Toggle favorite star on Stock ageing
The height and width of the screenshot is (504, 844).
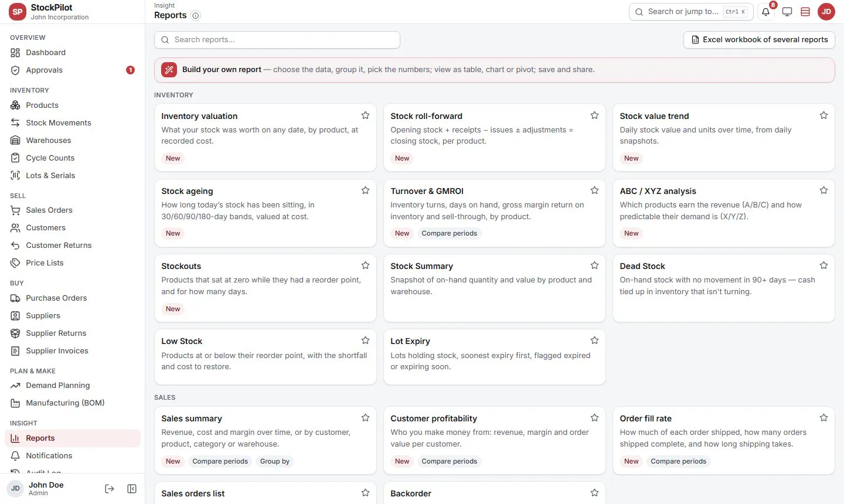(x=365, y=190)
